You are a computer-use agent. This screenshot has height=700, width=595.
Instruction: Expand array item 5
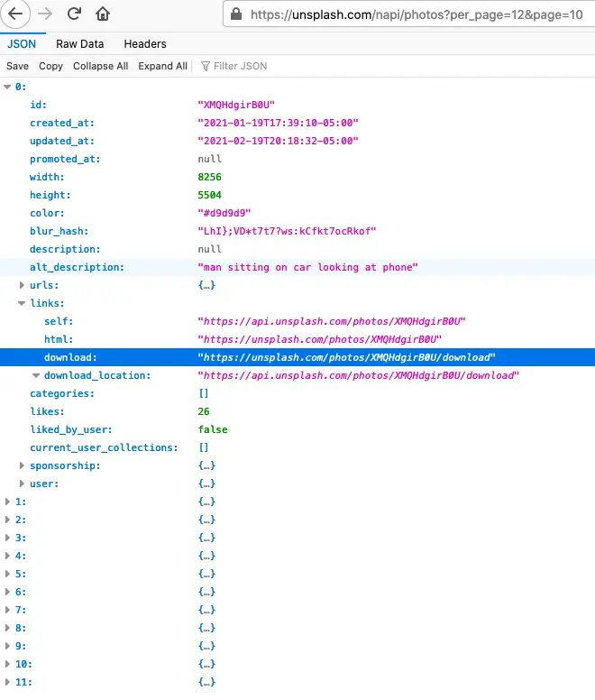(x=7, y=574)
